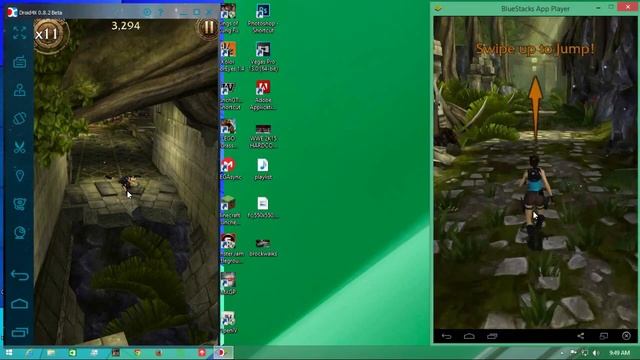Open joystick/gamepad icon in Droid4X sidebar
The height and width of the screenshot is (360, 640).
[x=19, y=90]
